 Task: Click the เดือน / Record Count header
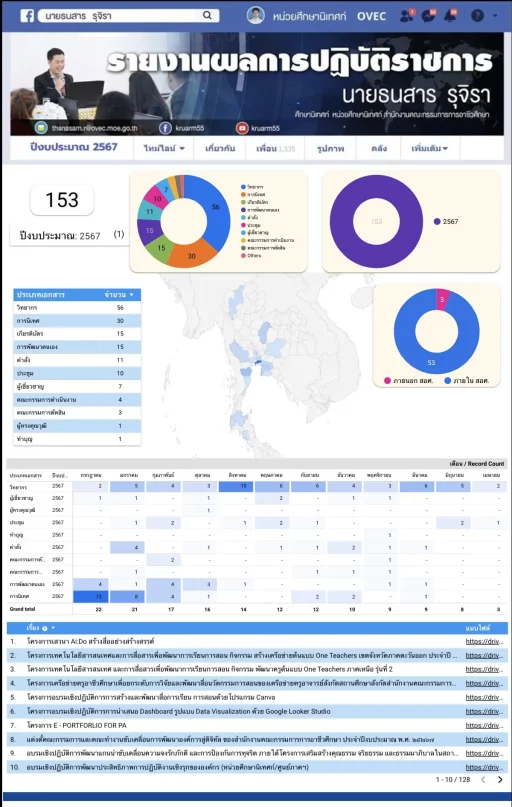(x=477, y=463)
